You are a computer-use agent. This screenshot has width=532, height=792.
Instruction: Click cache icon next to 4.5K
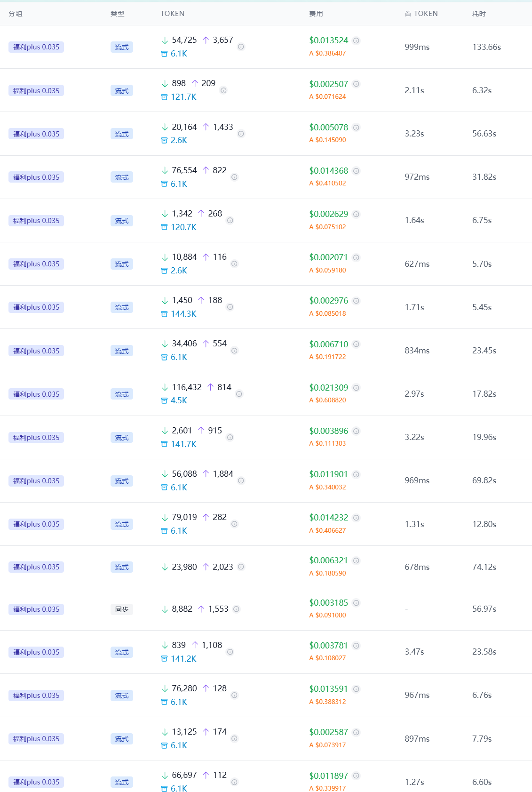point(164,400)
